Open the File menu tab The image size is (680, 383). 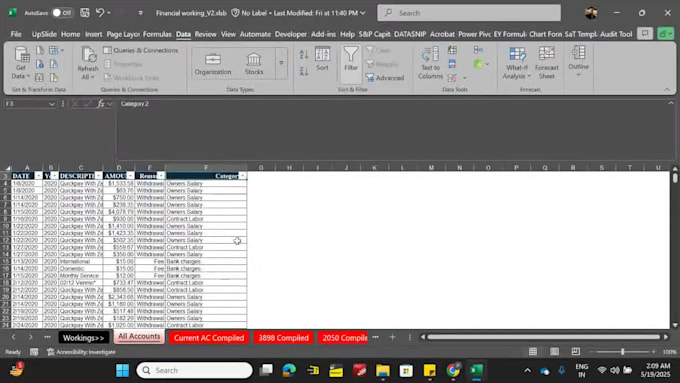[x=16, y=34]
